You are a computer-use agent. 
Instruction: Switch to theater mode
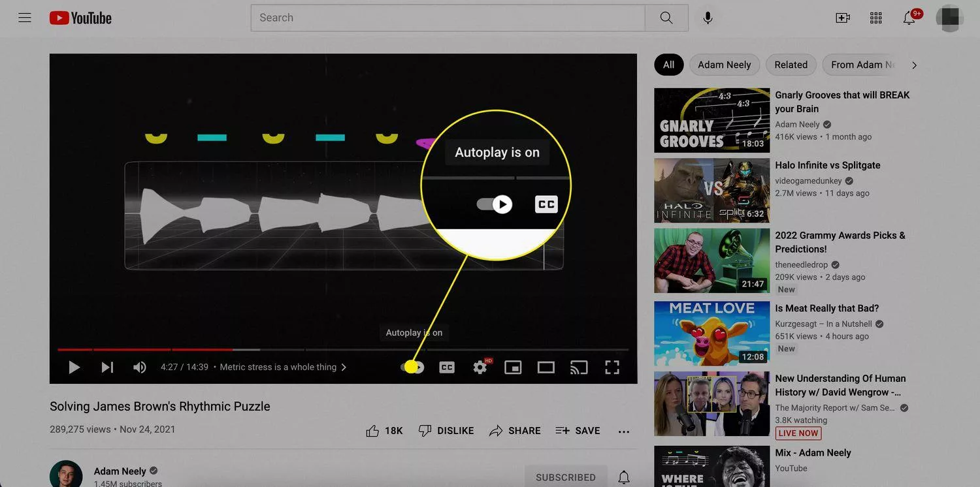click(x=546, y=366)
